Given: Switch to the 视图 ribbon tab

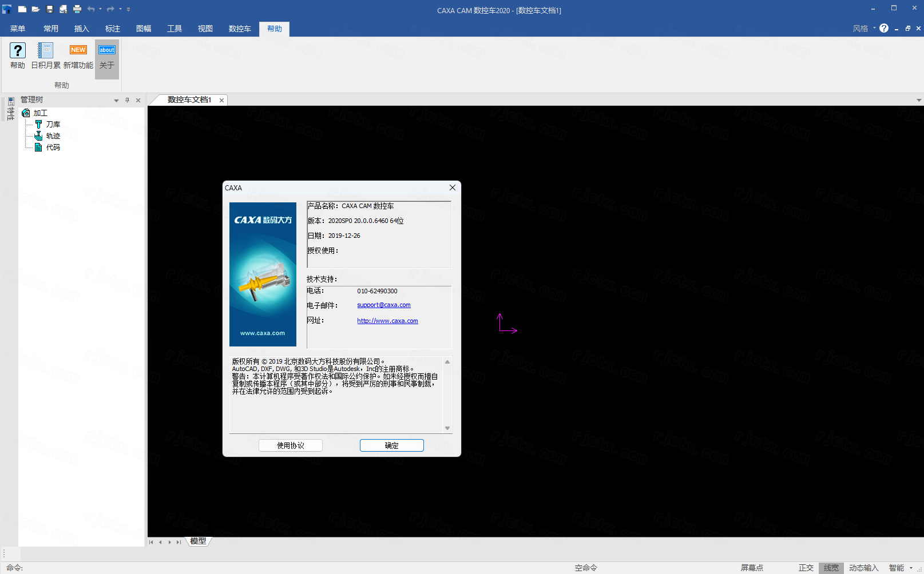Looking at the screenshot, I should (205, 29).
